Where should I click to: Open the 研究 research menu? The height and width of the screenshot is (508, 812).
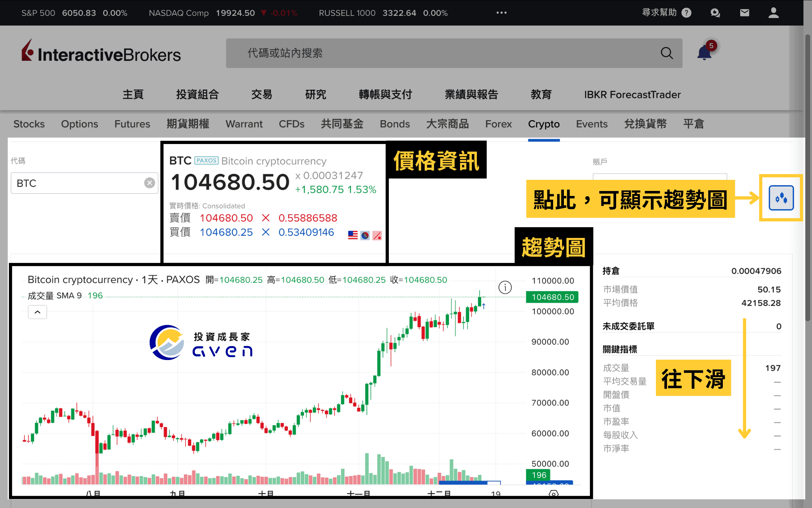(x=315, y=95)
